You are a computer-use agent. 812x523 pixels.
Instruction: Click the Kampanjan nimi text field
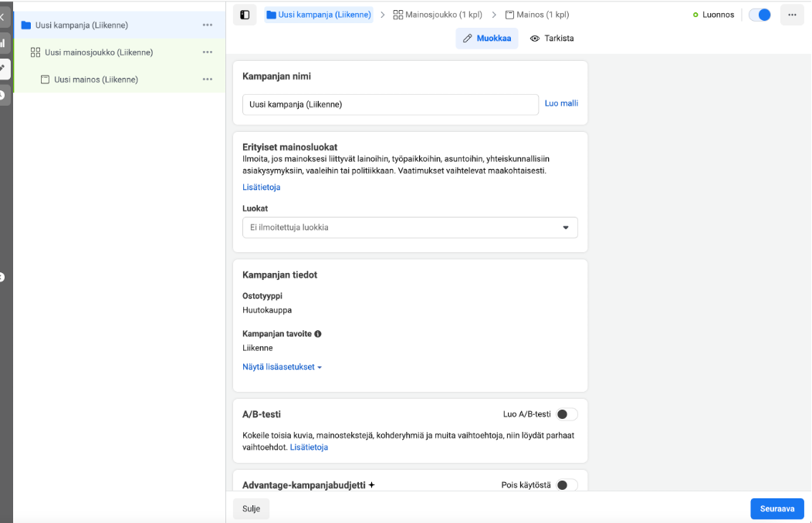click(390, 105)
